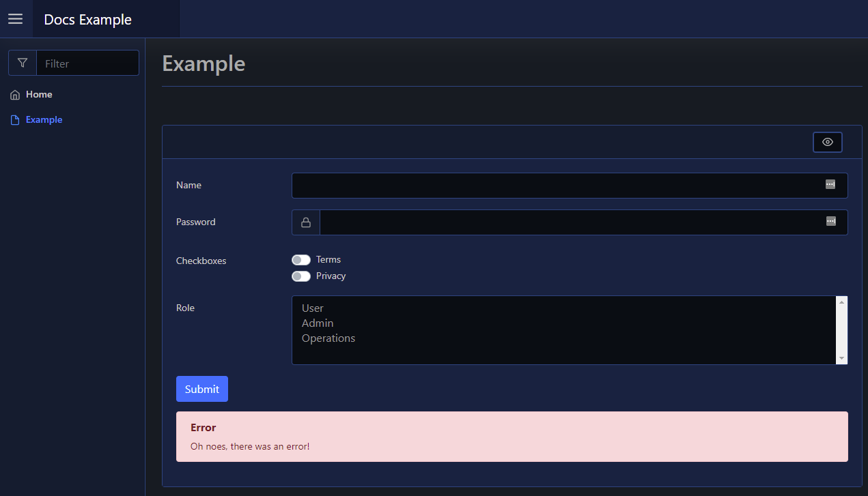Image resolution: width=868 pixels, height=496 pixels.
Task: Open the hamburger navigation menu
Action: [15, 19]
